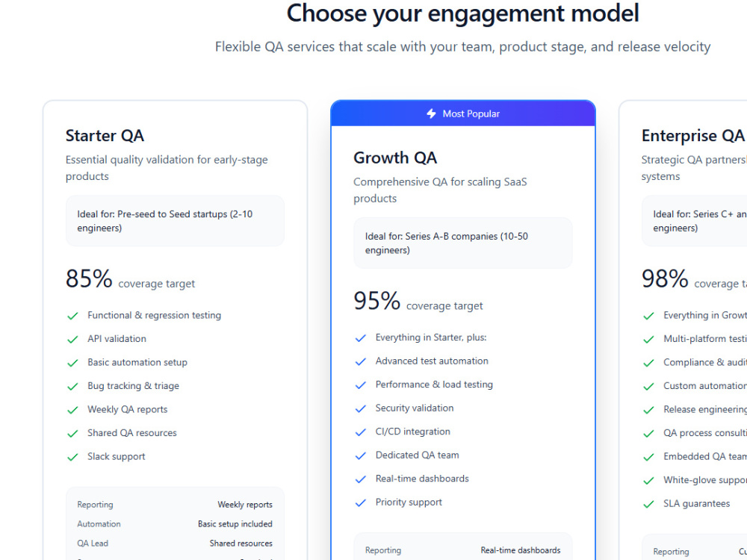Click the 95% coverage target figure
Image resolution: width=747 pixels, height=560 pixels.
(376, 301)
